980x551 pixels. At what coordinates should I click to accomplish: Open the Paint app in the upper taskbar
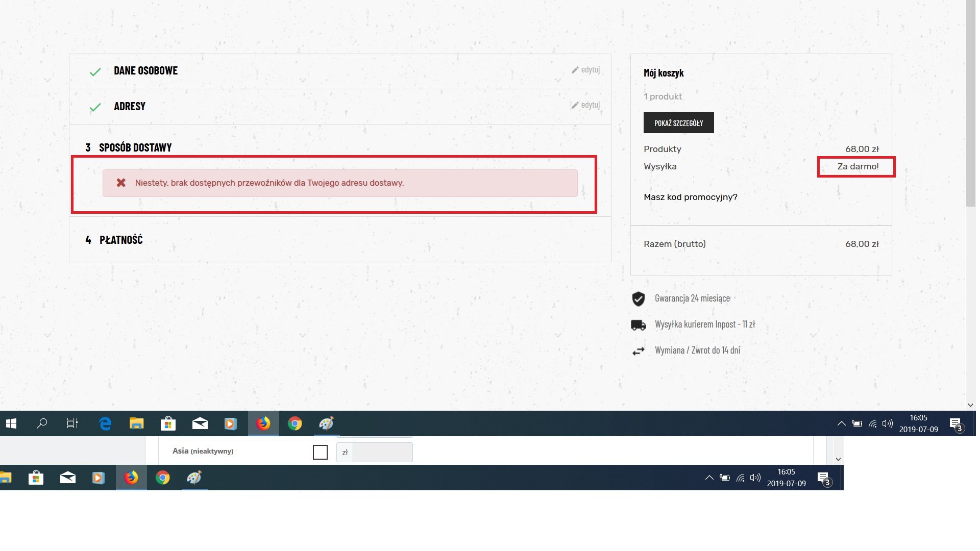pos(327,423)
